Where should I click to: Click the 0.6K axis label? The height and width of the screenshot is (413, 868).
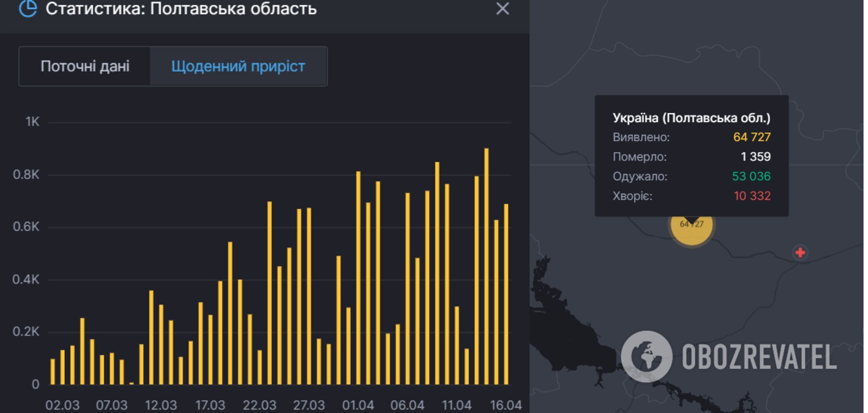(x=26, y=227)
